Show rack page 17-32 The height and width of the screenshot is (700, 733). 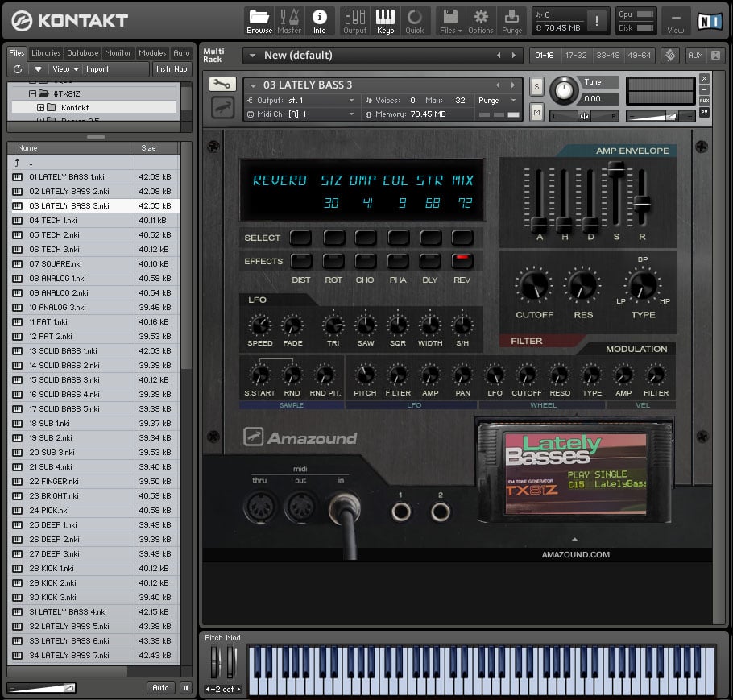point(576,55)
